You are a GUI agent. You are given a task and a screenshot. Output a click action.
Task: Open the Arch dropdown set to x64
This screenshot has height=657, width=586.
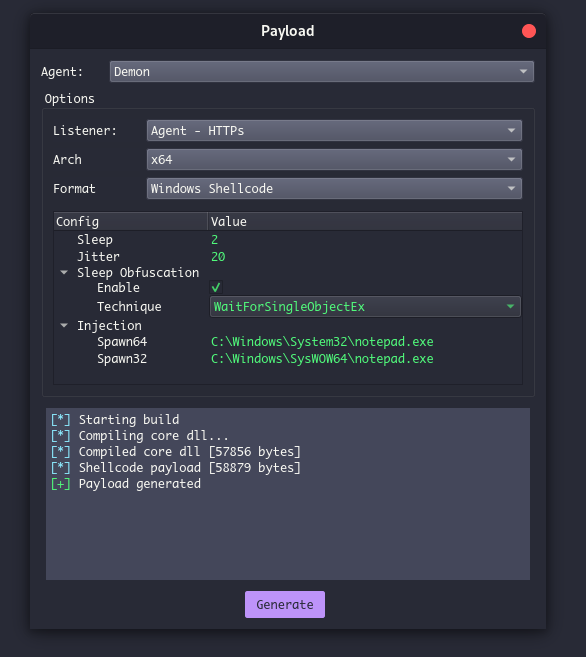tap(334, 160)
